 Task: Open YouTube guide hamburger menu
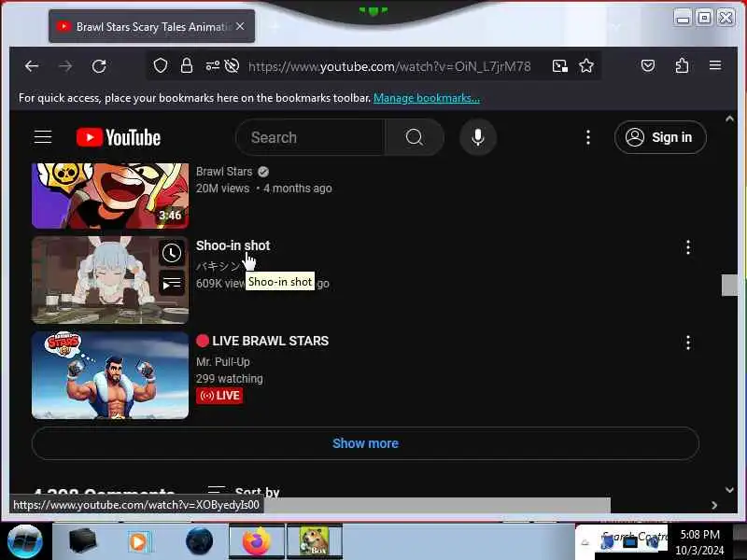[43, 137]
